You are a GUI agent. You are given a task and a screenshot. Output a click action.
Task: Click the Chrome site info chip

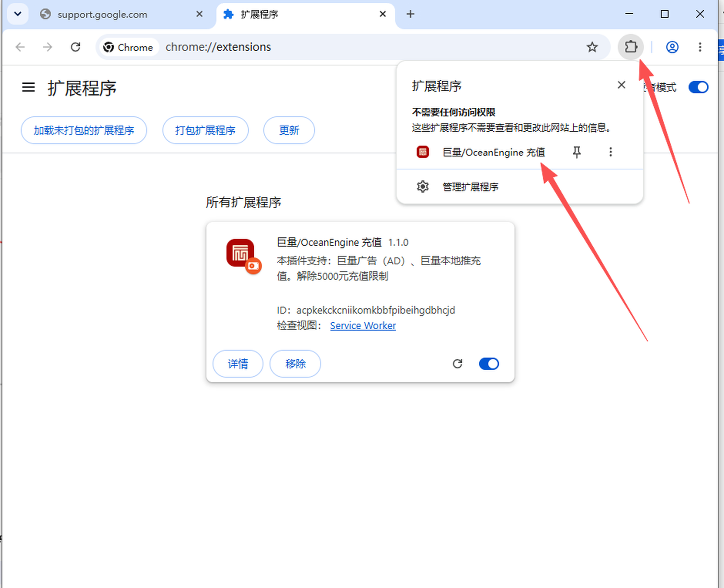tap(129, 47)
